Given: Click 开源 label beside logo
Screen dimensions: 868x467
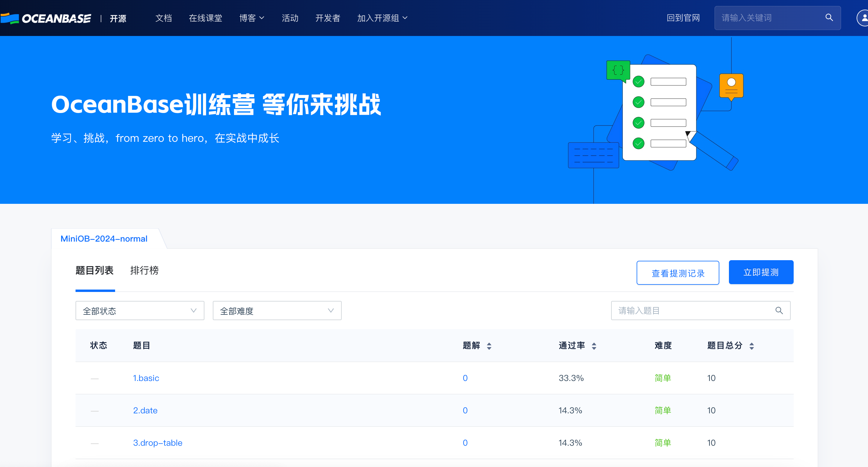Looking at the screenshot, I should pyautogui.click(x=118, y=18).
